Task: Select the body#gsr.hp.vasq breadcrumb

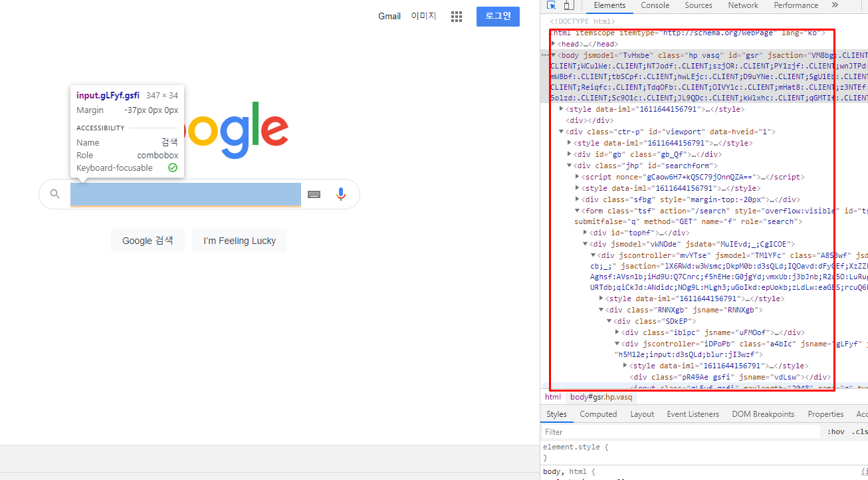Action: pyautogui.click(x=601, y=397)
